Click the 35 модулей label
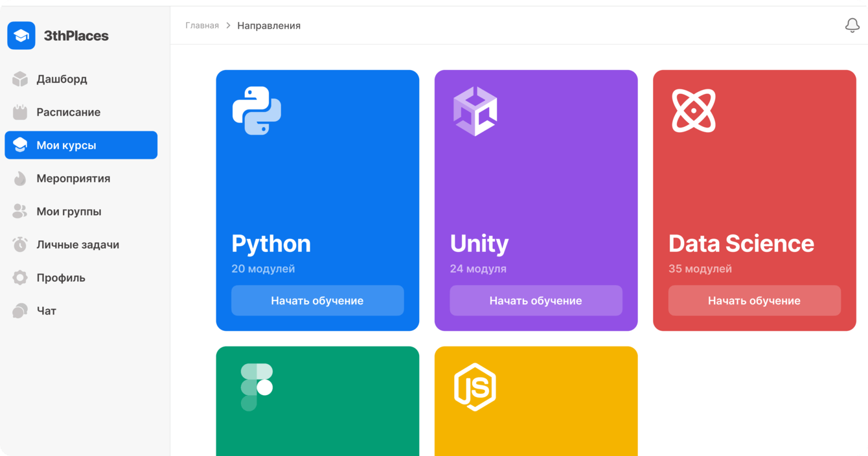This screenshot has width=868, height=456. click(700, 269)
